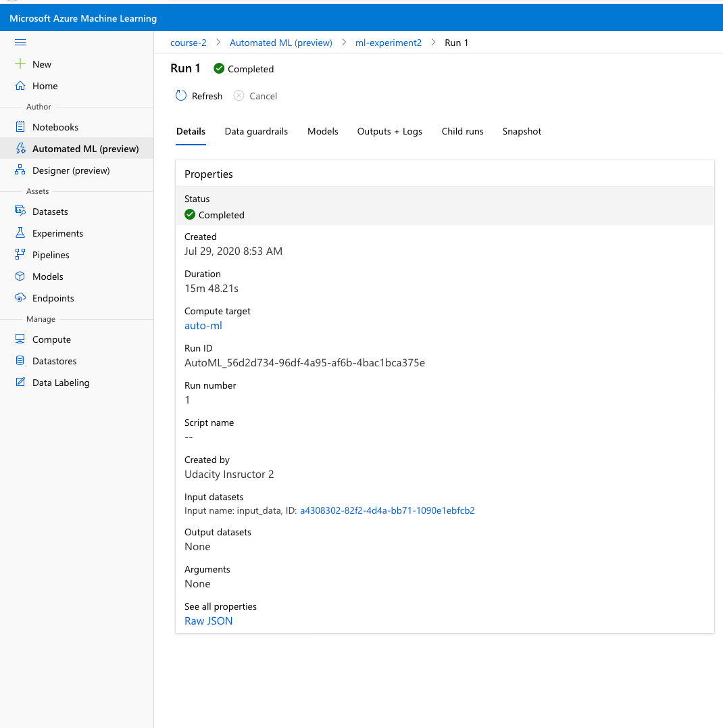Open the Outputs + Logs tab
723x728 pixels.
389,131
